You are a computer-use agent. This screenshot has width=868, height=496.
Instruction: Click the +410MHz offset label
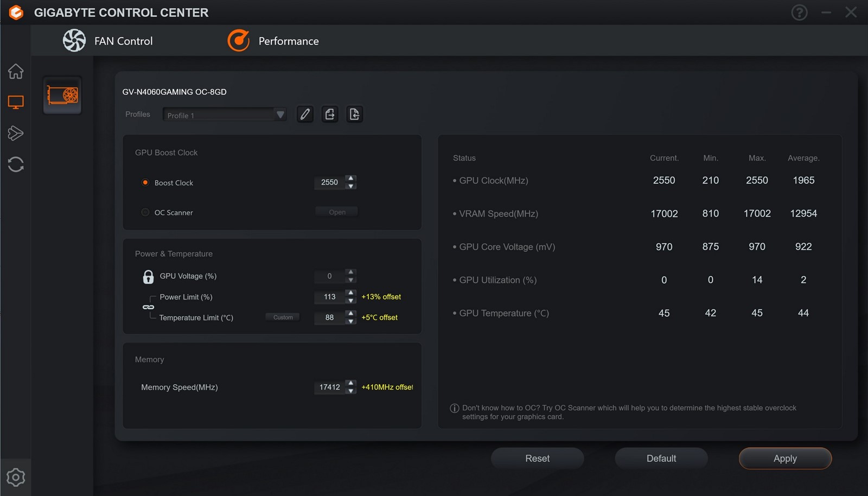click(x=387, y=387)
